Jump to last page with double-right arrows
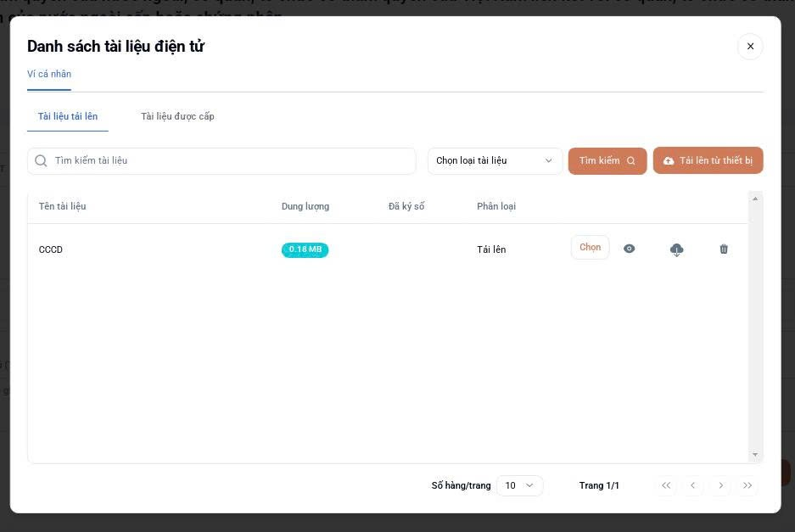 [747, 485]
